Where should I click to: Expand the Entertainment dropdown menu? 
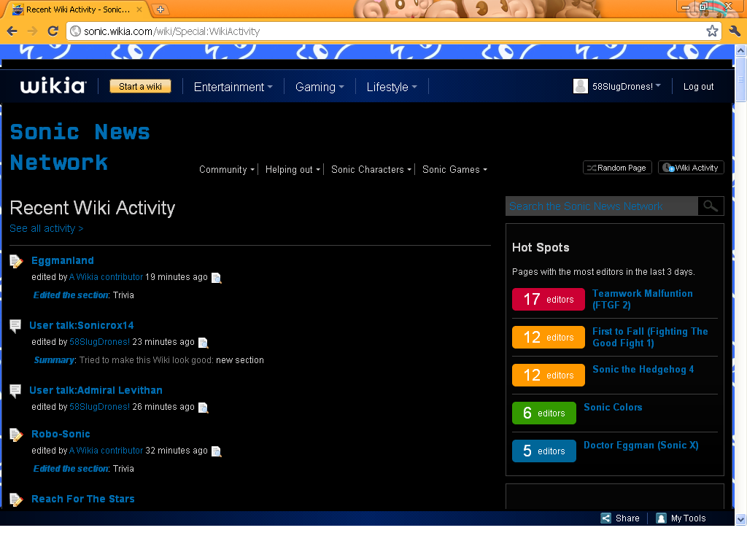233,87
